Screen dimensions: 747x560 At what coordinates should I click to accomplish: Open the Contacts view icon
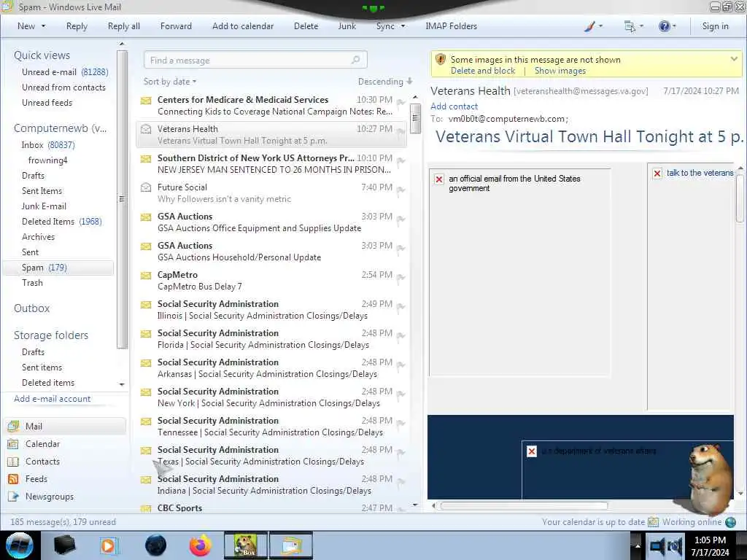pos(13,462)
